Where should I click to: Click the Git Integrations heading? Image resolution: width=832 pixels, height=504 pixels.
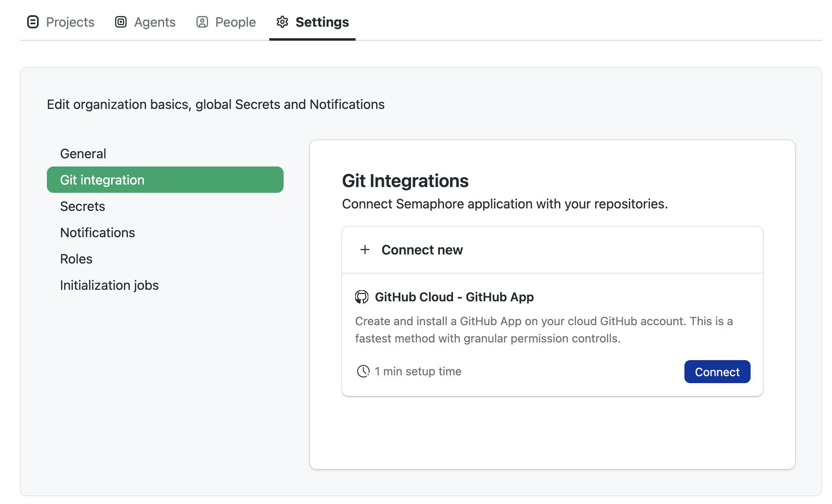(405, 181)
